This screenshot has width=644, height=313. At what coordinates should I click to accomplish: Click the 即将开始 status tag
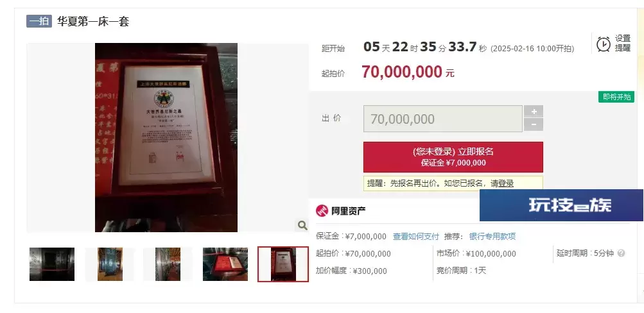(616, 97)
